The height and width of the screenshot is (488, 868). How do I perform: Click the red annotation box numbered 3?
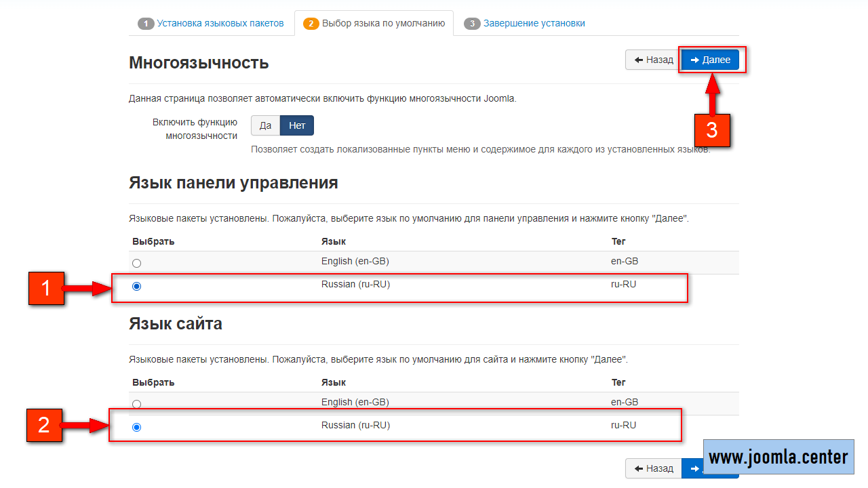(x=711, y=129)
